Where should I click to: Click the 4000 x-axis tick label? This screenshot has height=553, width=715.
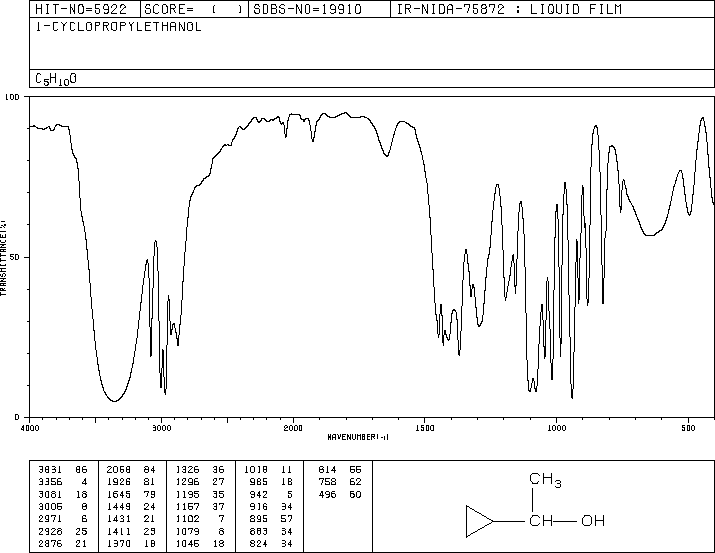pos(30,428)
